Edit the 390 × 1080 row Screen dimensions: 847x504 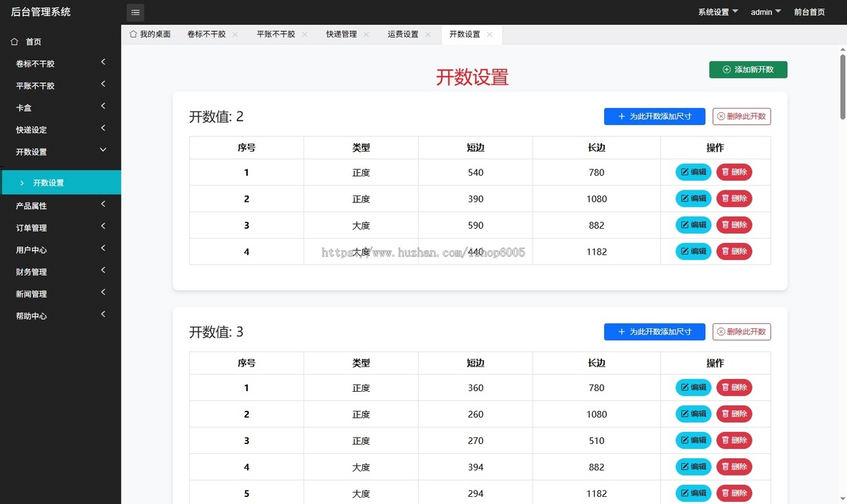point(694,198)
